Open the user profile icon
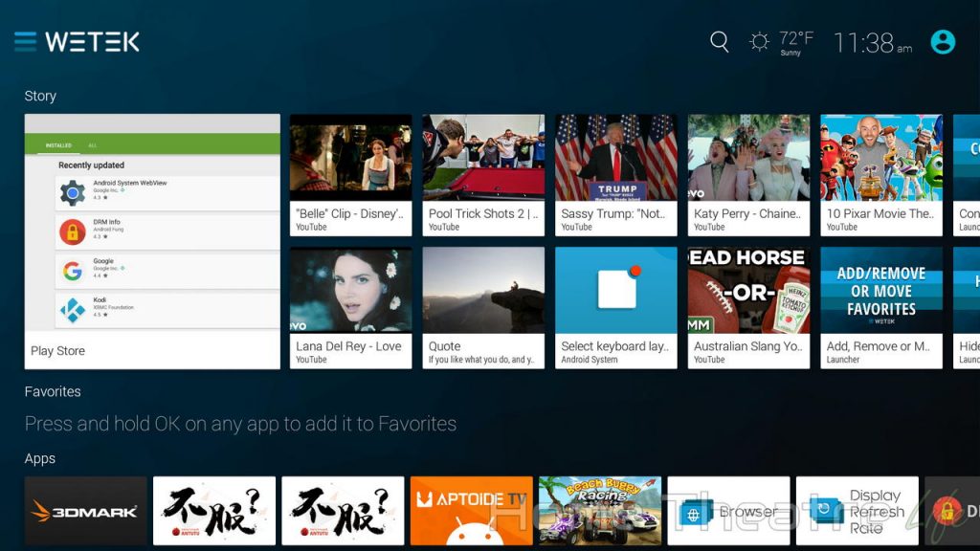 pyautogui.click(x=943, y=42)
